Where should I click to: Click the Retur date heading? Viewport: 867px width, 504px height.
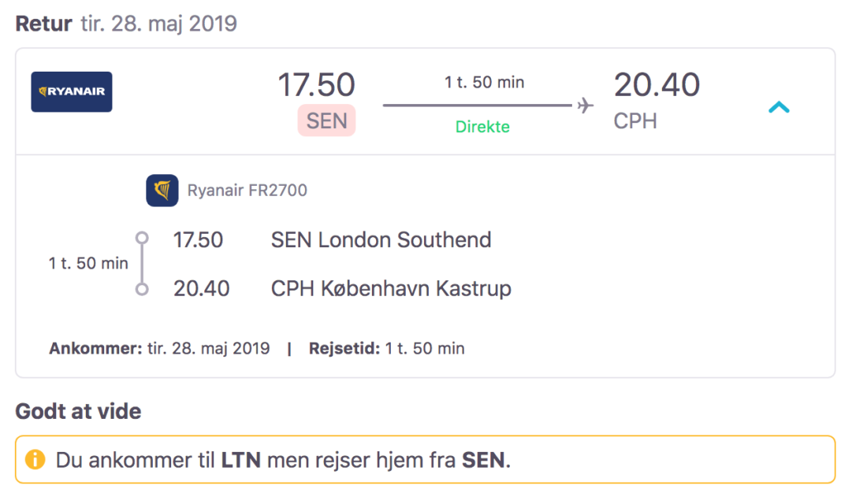[x=126, y=24]
